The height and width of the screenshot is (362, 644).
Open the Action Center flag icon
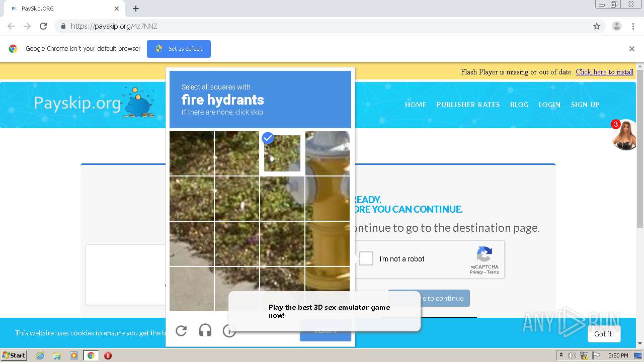(x=596, y=355)
